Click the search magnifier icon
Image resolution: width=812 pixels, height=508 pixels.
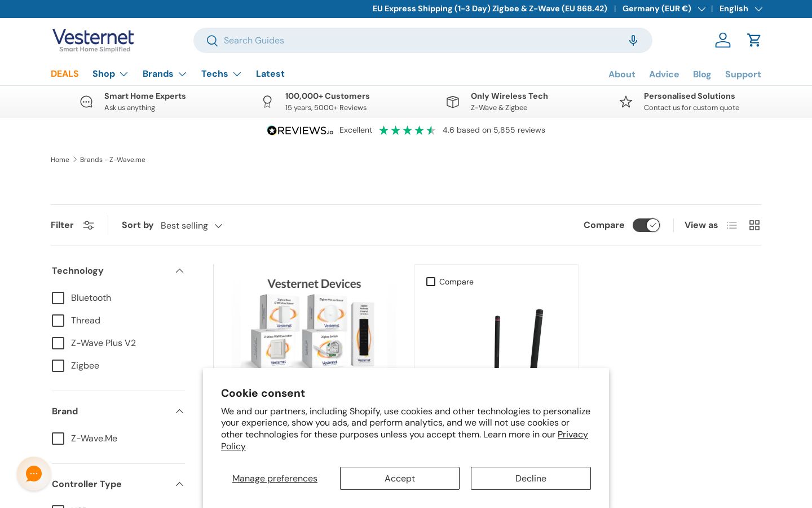(212, 41)
